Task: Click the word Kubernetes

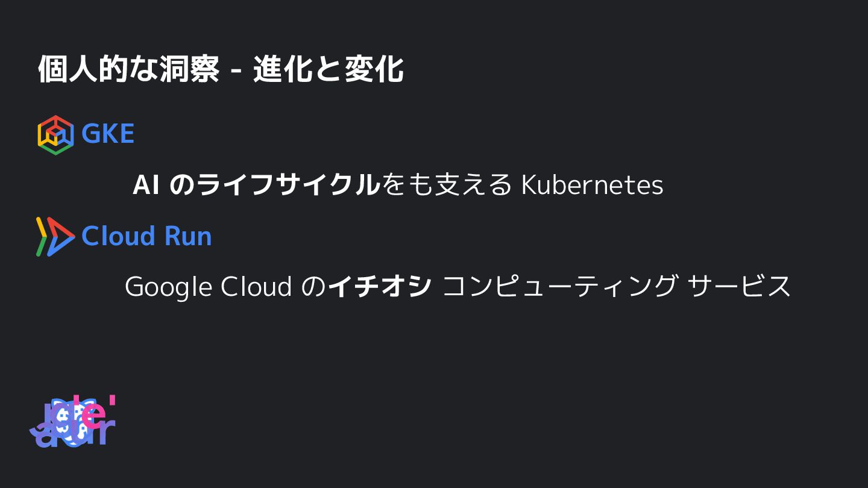Action: [x=592, y=185]
